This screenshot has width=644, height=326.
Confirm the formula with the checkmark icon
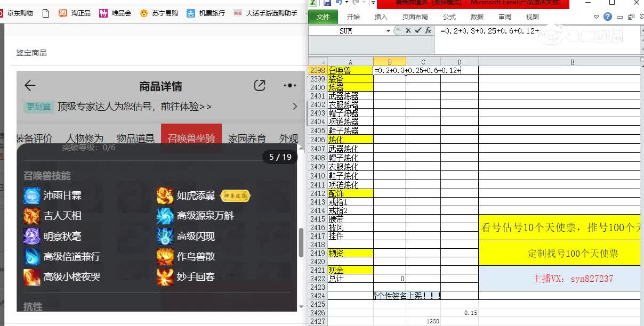417,31
